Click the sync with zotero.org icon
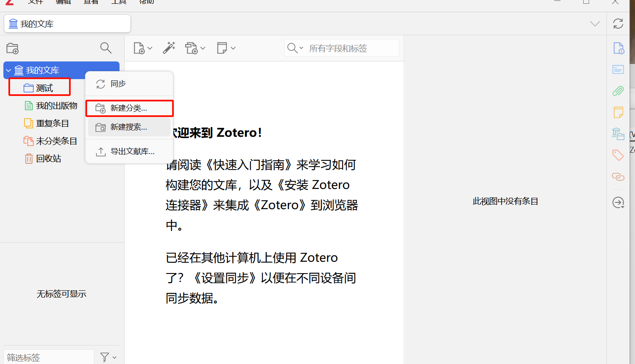The image size is (635, 364). pos(618,24)
